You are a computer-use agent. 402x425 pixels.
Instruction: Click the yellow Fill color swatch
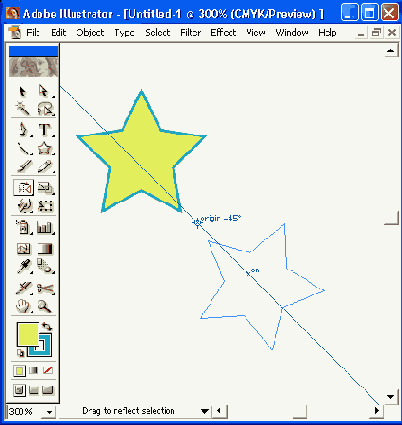[27, 334]
